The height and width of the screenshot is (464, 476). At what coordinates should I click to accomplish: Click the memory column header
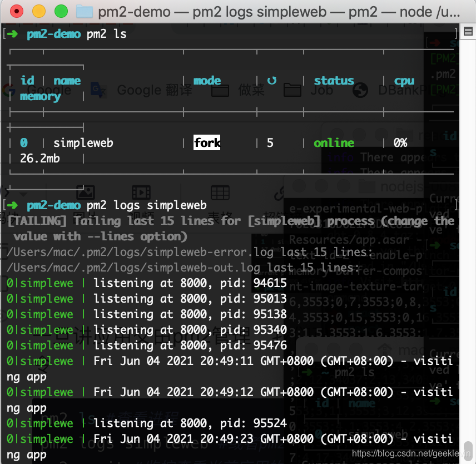(41, 97)
